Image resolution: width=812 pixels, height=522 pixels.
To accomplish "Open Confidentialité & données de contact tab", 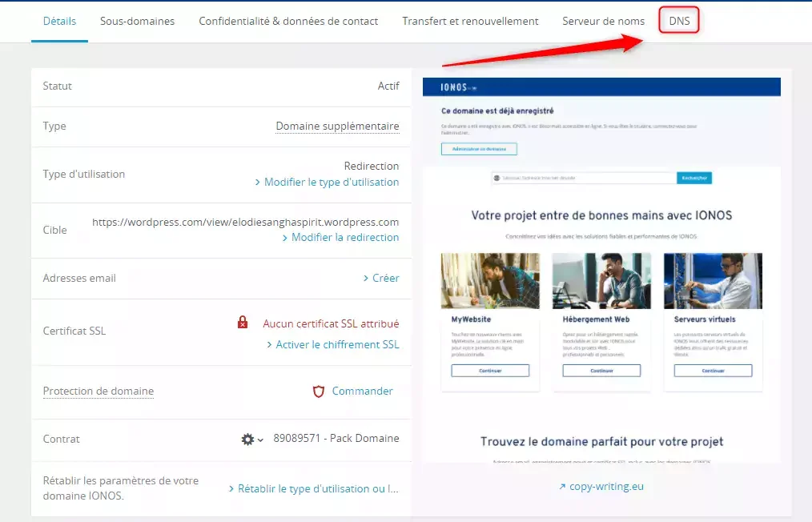I will point(288,22).
